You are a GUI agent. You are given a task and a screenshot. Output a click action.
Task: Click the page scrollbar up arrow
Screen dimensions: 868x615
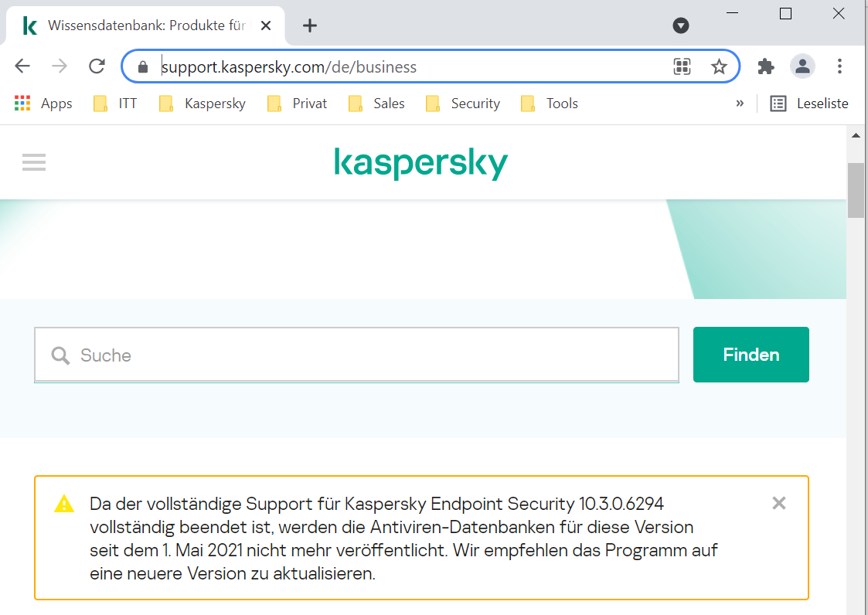pyautogui.click(x=856, y=135)
